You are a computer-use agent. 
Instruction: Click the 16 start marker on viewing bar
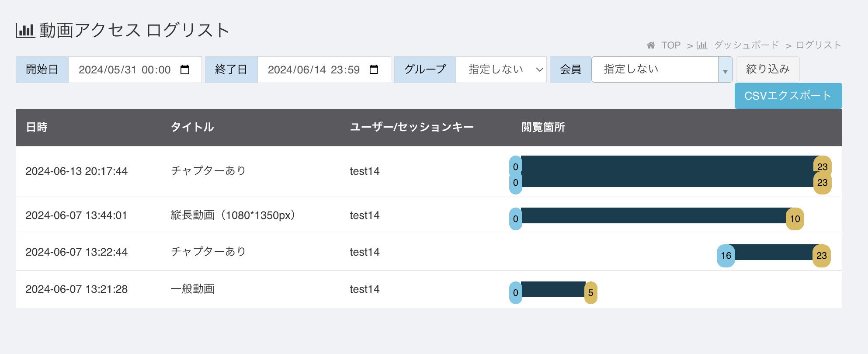(x=726, y=256)
